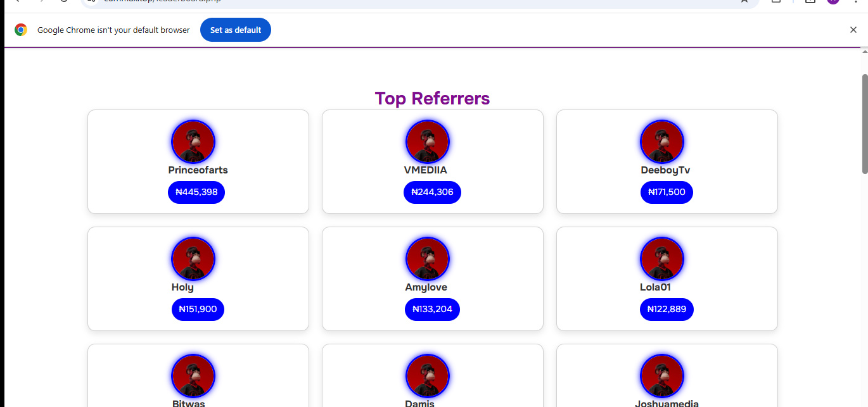Click the ₦244,306 earnings badge
Viewport: 868px width, 407px height.
pos(432,192)
